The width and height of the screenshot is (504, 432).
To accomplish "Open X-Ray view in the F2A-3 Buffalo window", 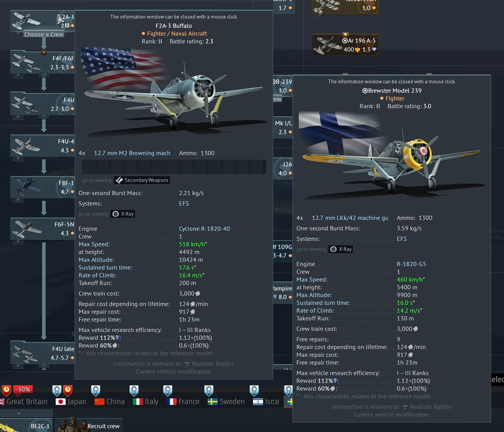I will coord(123,214).
